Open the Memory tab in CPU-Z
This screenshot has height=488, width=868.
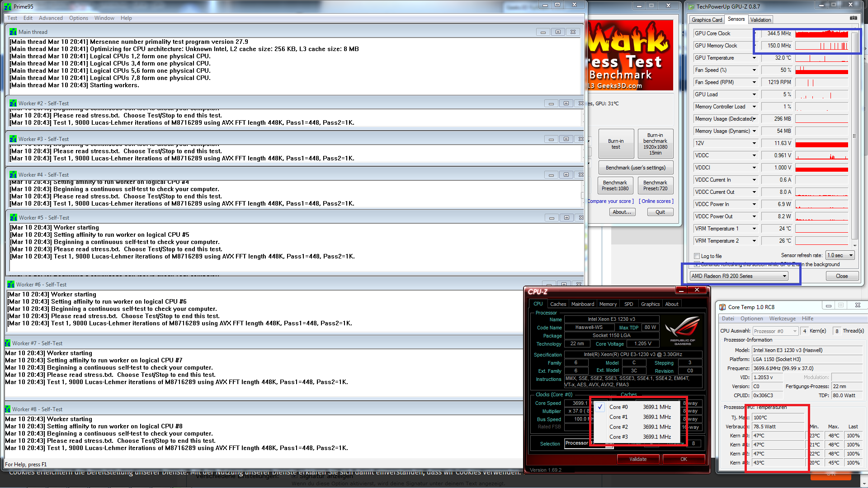(608, 304)
